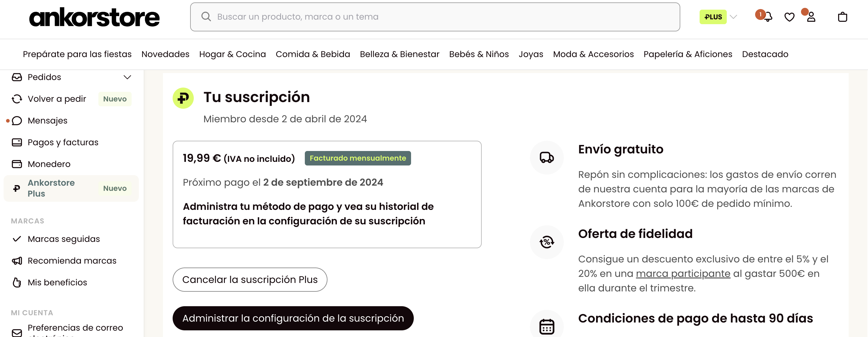
Task: Click the Facturado mensualmente badge
Action: click(x=358, y=158)
